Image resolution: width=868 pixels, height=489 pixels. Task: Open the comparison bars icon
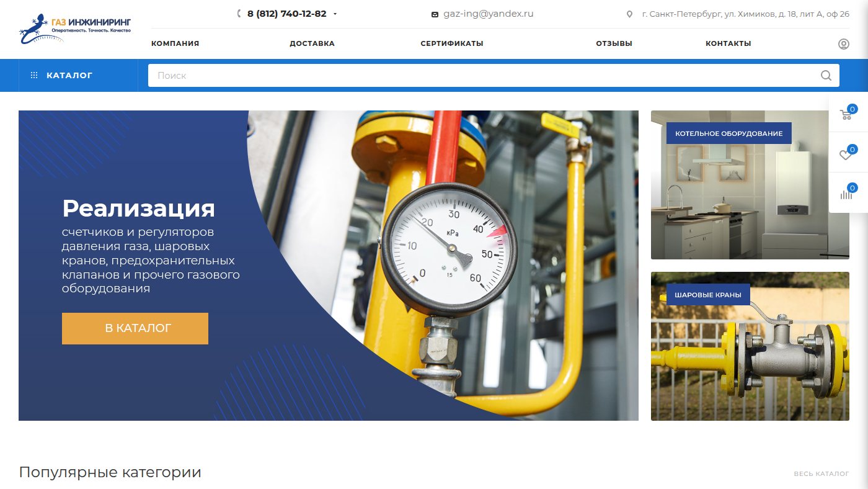(846, 194)
